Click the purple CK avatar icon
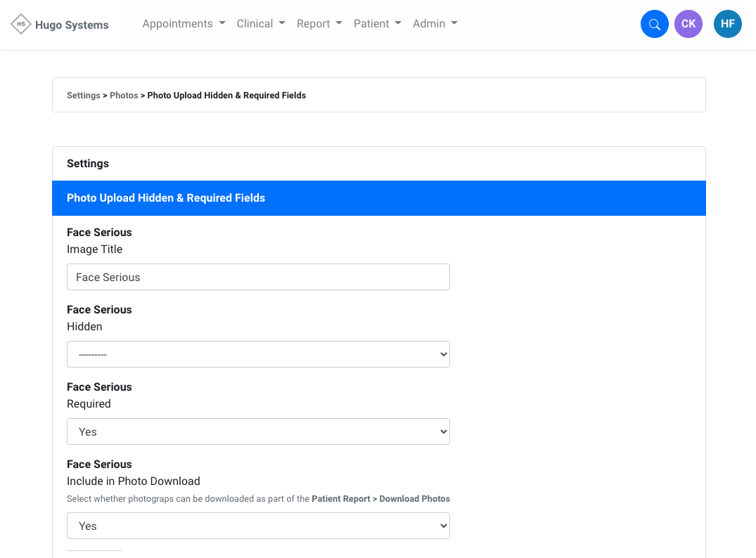756x558 pixels. [x=688, y=25]
